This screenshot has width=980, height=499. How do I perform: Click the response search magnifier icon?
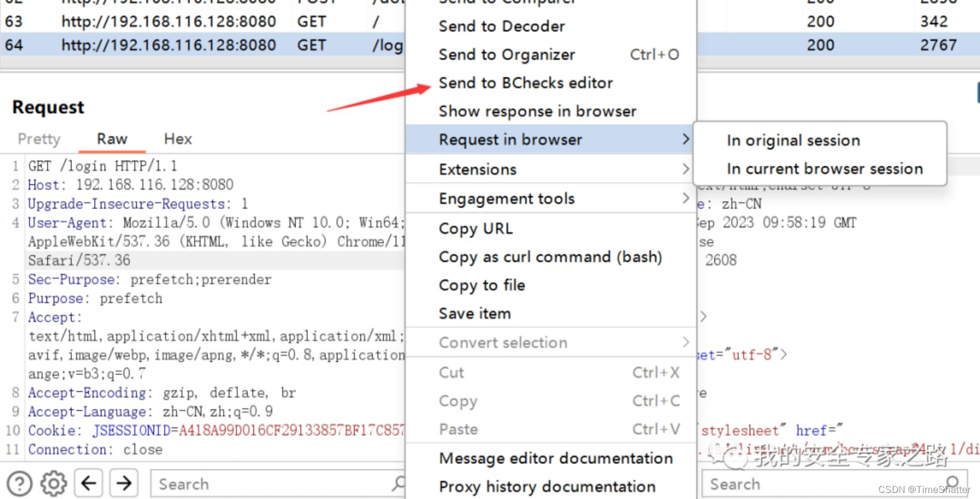pyautogui.click(x=952, y=483)
